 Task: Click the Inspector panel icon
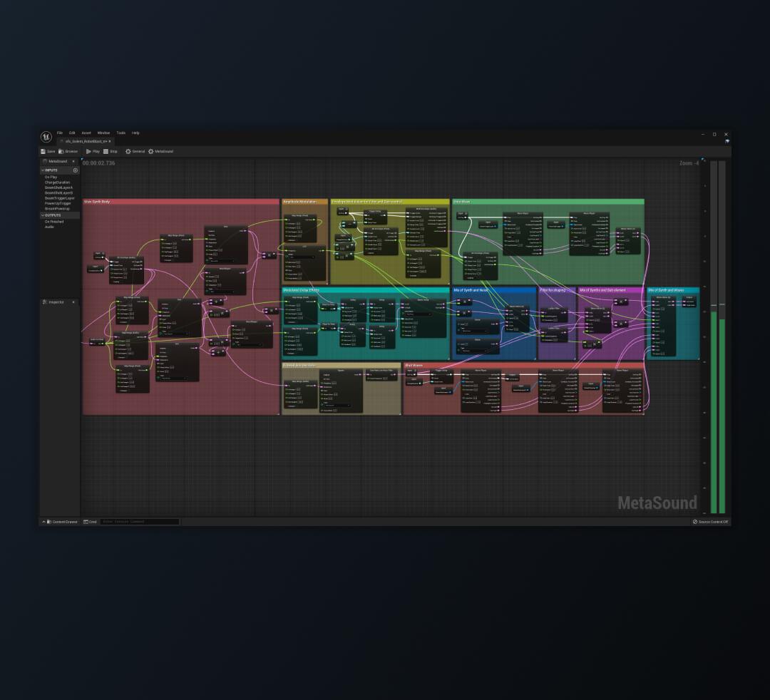pyautogui.click(x=45, y=302)
